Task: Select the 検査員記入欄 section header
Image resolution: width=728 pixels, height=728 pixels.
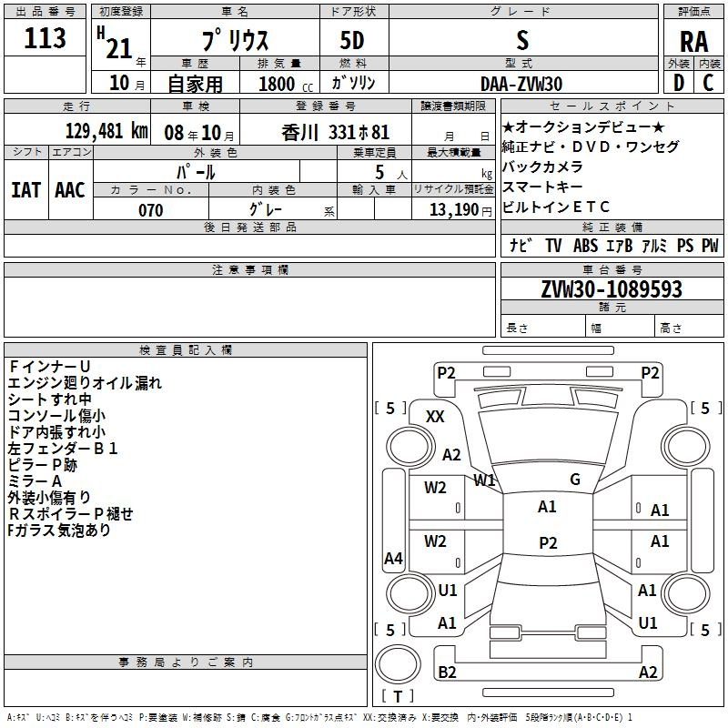Action: tap(186, 350)
